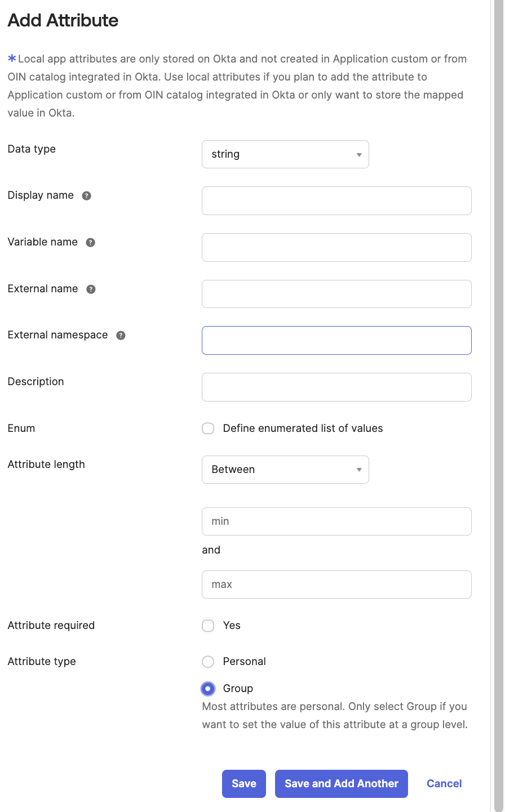Screen dimensions: 505x812
Task: Focus the max length field
Action: click(336, 585)
